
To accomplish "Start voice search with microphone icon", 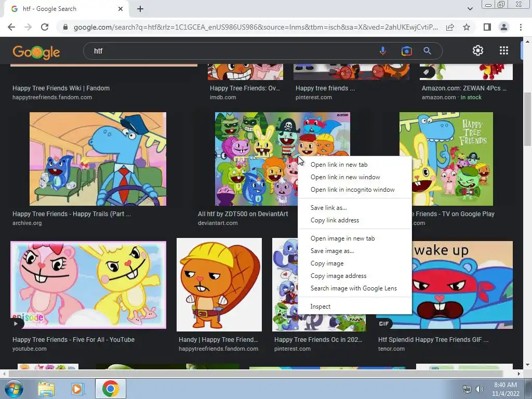I will [383, 51].
